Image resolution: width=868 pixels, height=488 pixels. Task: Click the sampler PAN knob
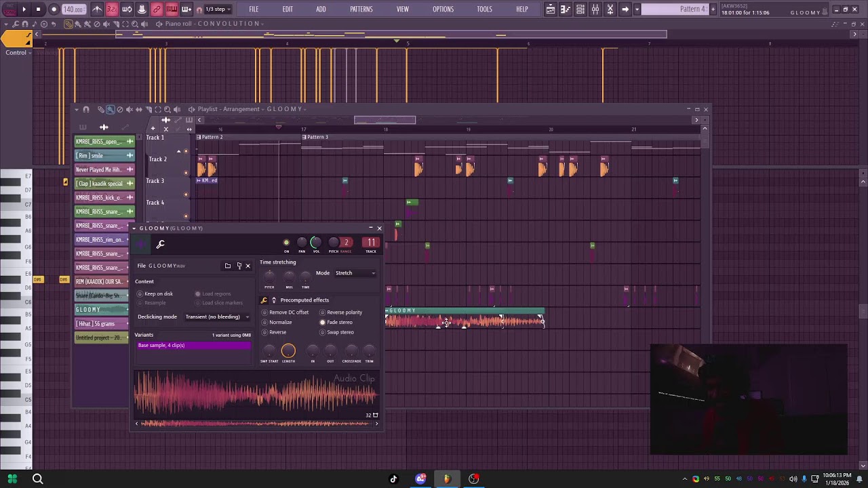pos(302,243)
